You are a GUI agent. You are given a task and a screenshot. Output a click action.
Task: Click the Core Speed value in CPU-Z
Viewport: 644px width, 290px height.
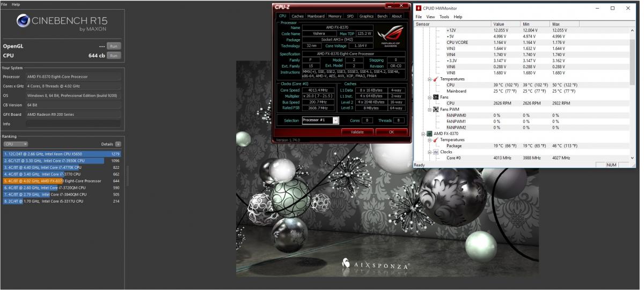point(318,90)
